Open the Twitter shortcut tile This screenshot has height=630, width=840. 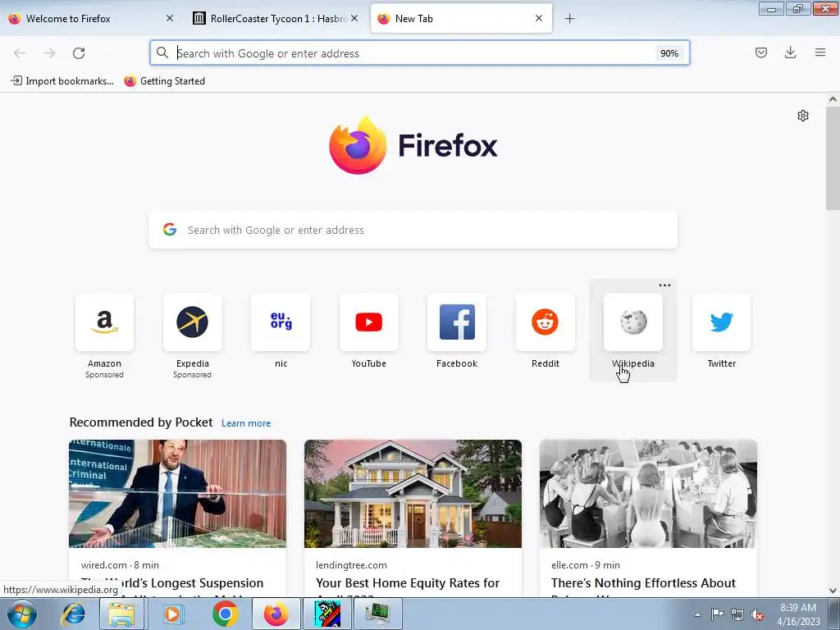[722, 322]
